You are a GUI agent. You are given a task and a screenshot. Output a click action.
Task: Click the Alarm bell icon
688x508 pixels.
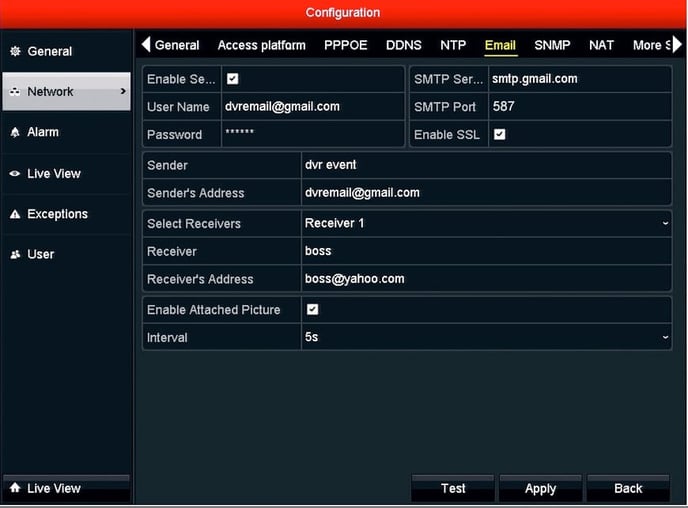15,132
